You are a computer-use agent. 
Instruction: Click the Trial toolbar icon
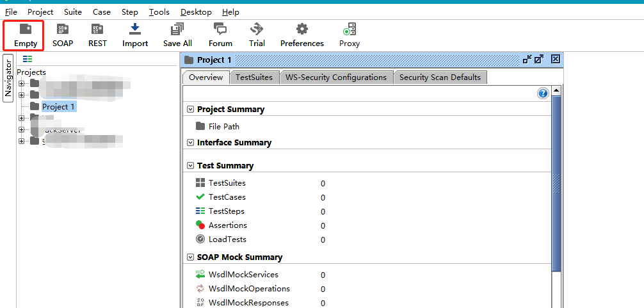[257, 35]
